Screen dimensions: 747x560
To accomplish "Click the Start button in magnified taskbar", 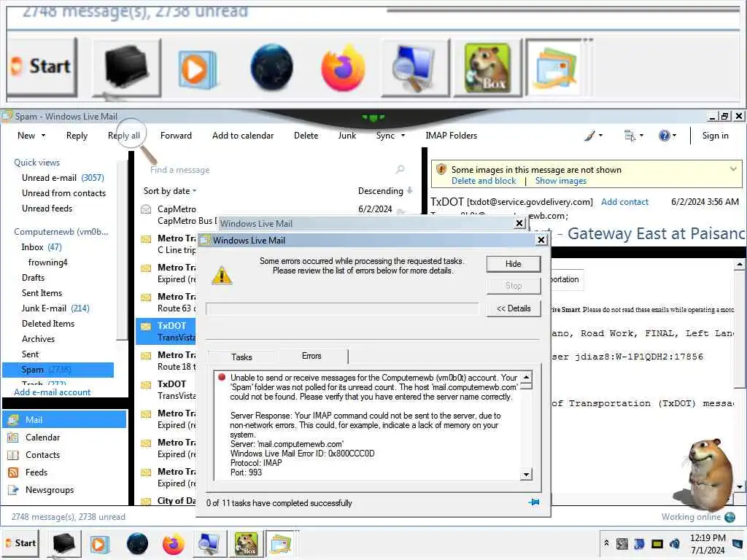I will pyautogui.click(x=42, y=66).
